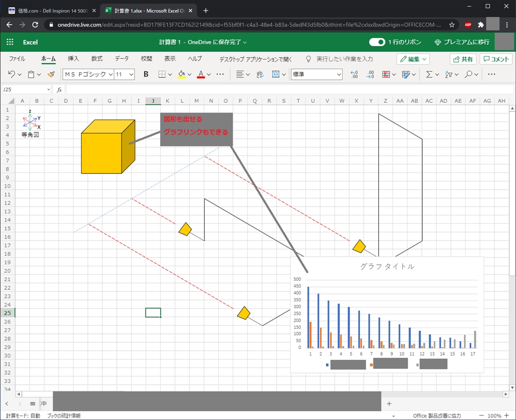
Task: Click the formula bar input
Action: 290,90
